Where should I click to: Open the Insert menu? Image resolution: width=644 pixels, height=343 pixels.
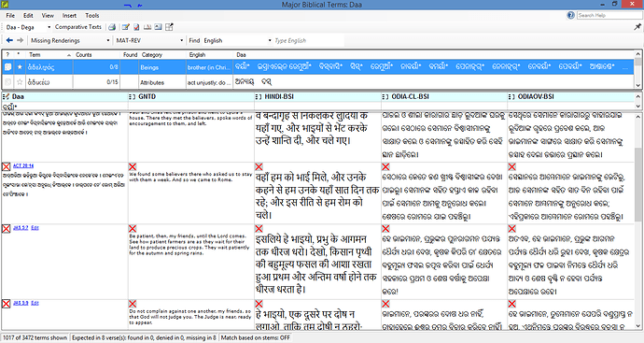coord(69,15)
